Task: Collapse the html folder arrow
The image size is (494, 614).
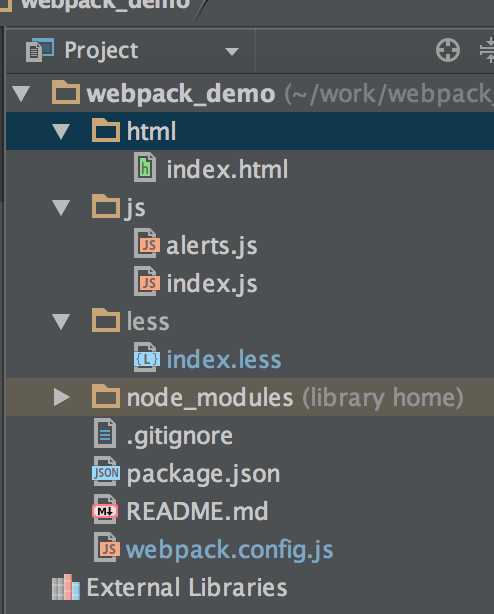Action: tap(61, 132)
